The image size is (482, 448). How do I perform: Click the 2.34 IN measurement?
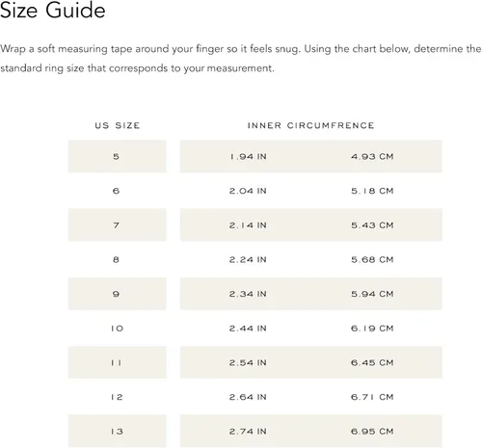tap(248, 294)
